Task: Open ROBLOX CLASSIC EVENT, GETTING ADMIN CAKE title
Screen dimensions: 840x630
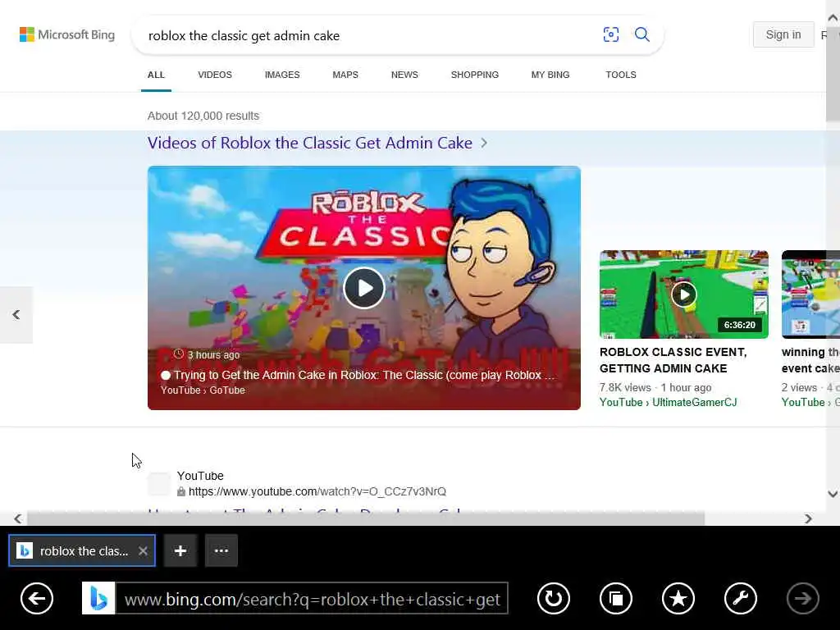Action: 673,360
